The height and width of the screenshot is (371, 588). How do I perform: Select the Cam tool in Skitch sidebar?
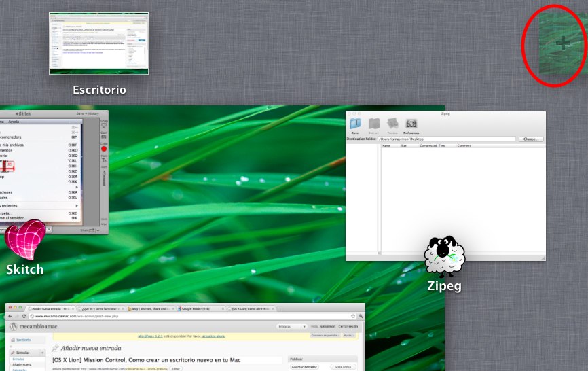tap(104, 135)
